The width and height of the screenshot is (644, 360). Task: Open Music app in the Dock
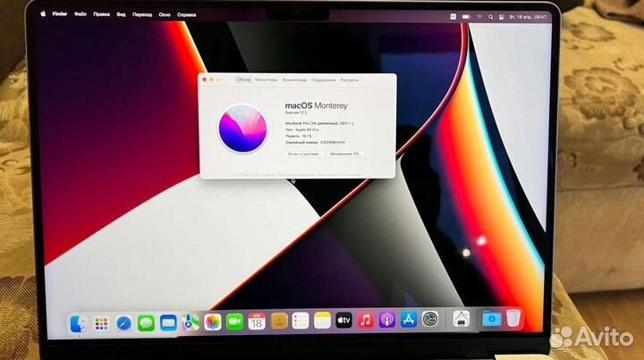[x=366, y=320]
